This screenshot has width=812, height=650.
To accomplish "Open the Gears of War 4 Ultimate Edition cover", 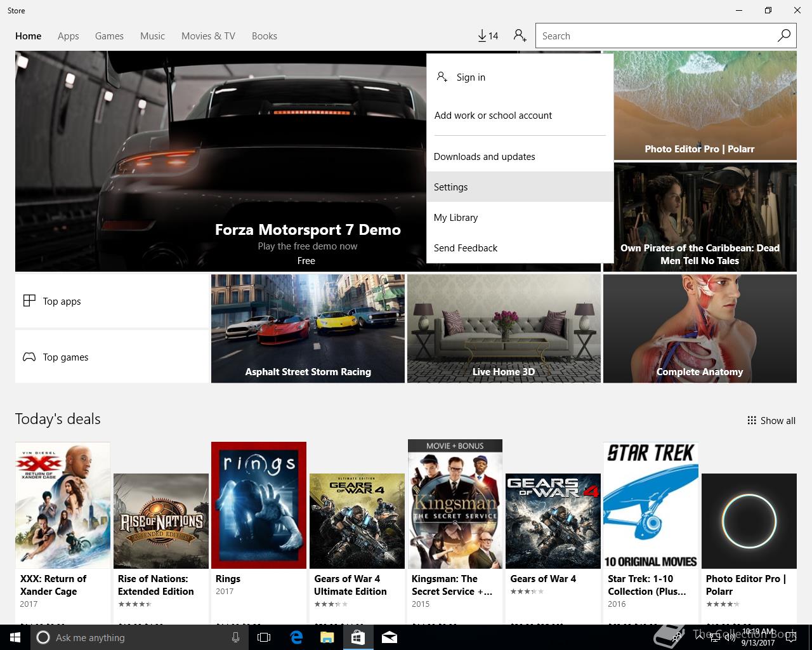I will pyautogui.click(x=357, y=521).
